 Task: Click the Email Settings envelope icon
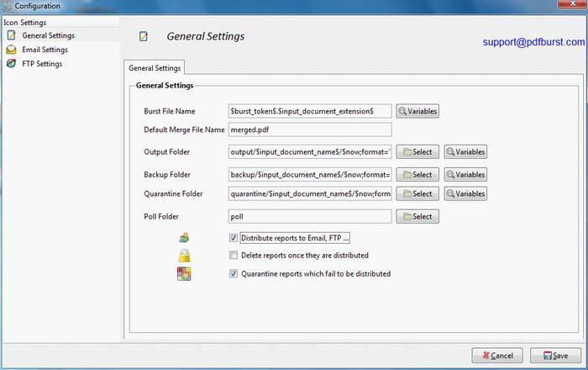pos(11,50)
